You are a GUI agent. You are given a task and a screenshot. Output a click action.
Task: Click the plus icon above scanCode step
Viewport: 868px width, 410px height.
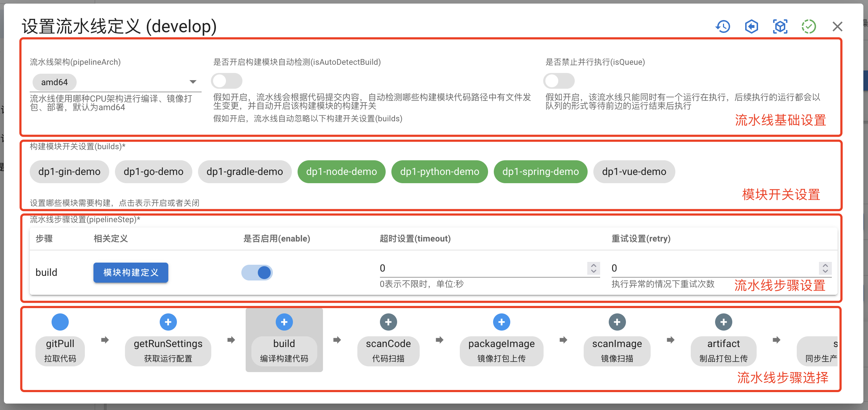(388, 322)
